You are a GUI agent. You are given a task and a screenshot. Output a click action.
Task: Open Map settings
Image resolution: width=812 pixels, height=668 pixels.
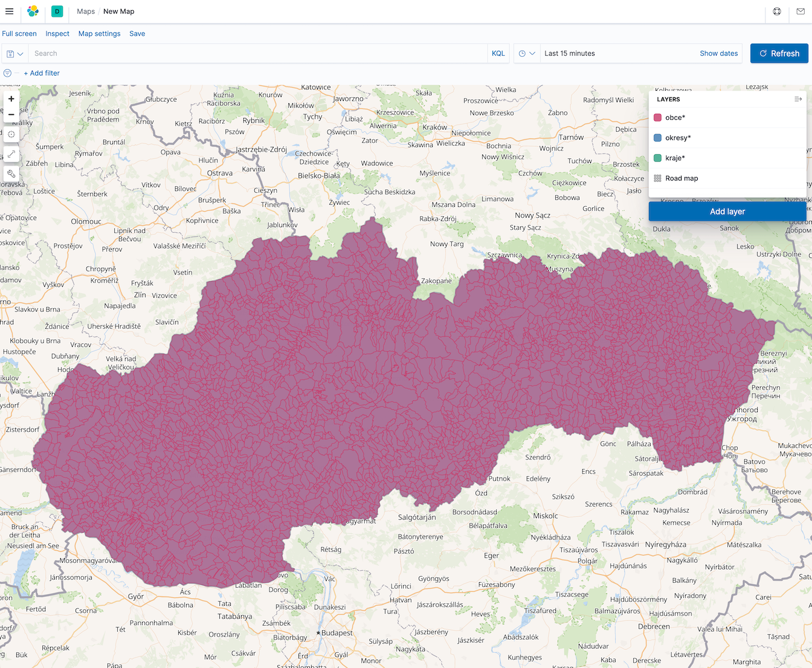pos(100,34)
